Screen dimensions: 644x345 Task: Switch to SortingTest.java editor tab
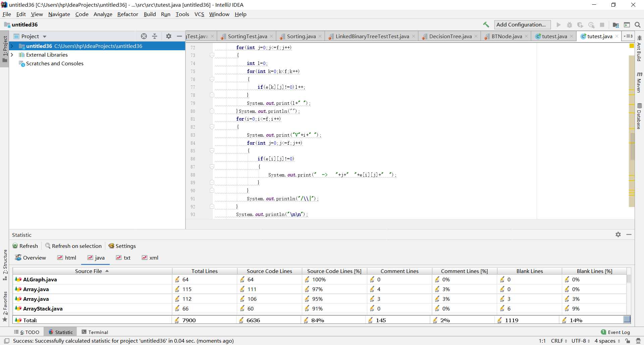pos(247,36)
